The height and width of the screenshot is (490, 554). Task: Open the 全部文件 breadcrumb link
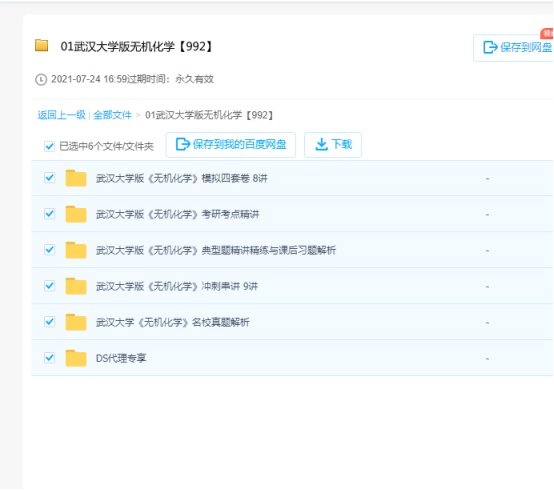click(x=112, y=115)
